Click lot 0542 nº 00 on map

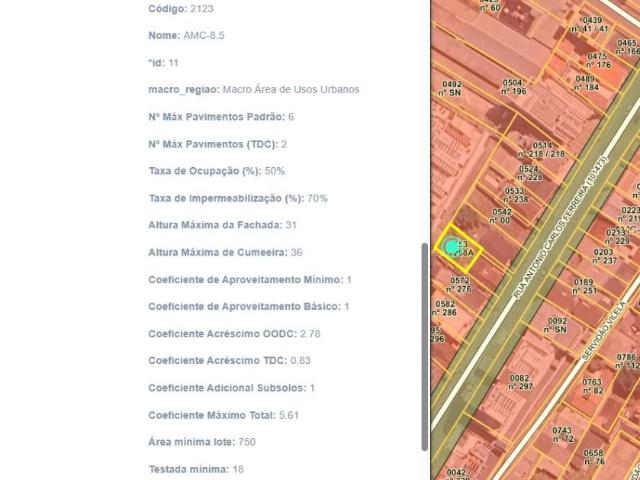501,216
